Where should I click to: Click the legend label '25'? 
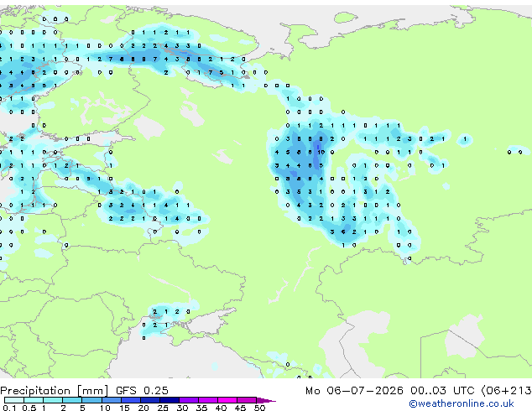[x=163, y=408]
